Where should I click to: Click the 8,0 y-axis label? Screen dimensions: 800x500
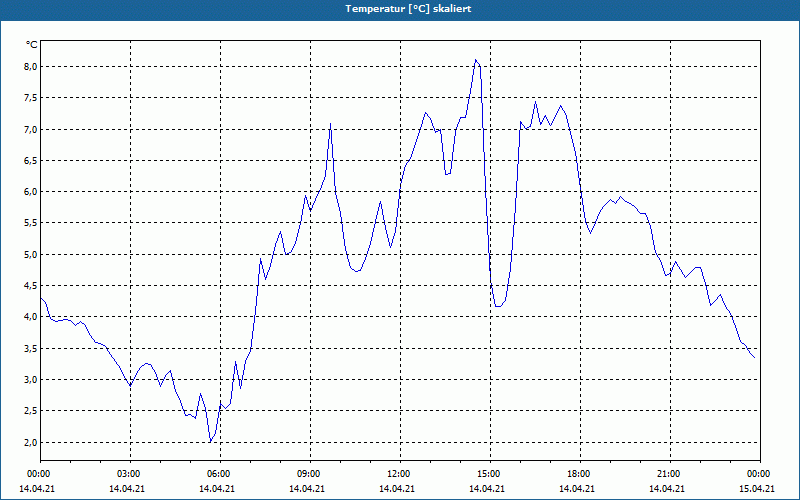coord(31,67)
